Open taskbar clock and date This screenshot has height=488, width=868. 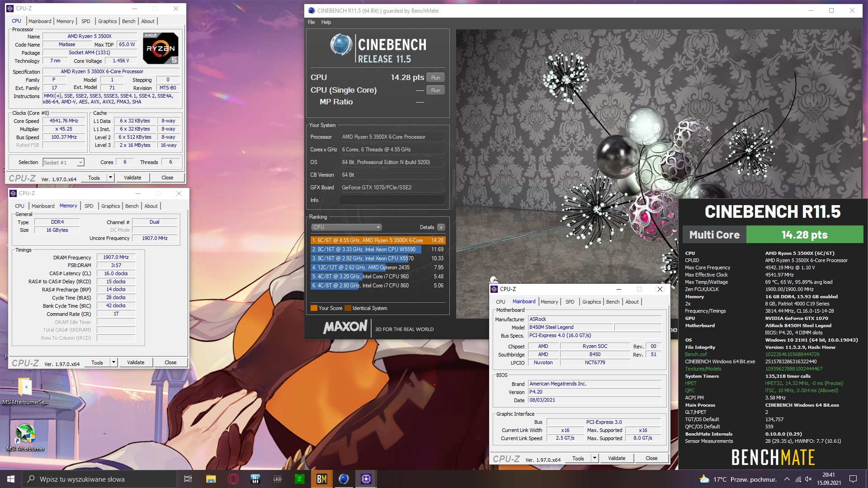(x=829, y=479)
